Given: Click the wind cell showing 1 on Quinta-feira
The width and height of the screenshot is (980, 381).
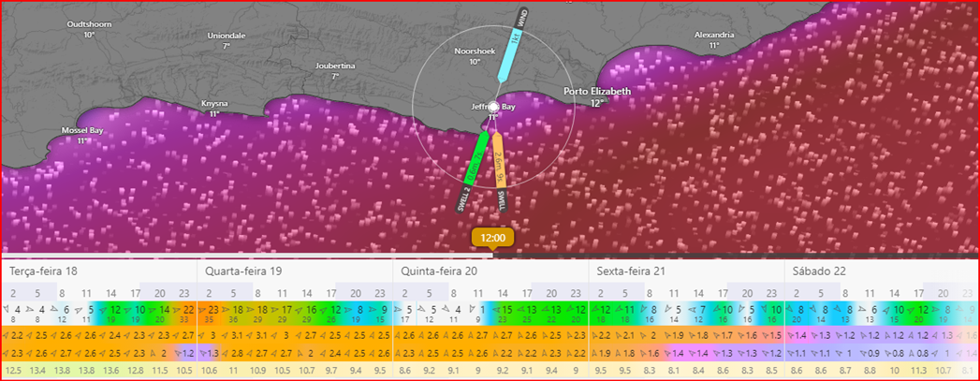Looking at the screenshot, I should coord(482,309).
